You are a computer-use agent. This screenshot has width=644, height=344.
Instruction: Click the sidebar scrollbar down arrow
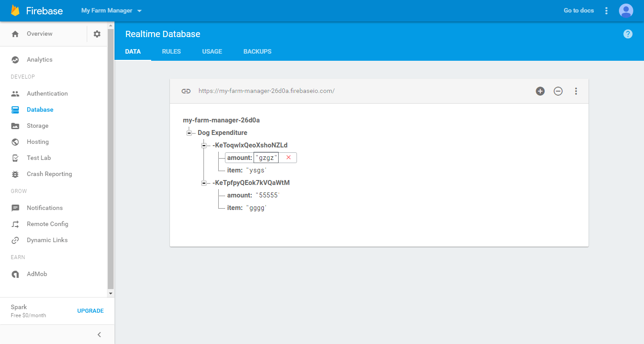[x=111, y=294]
